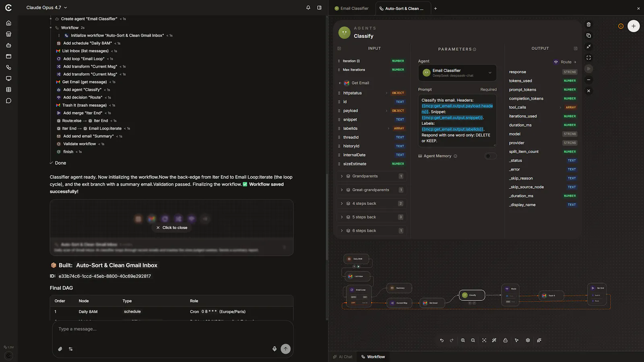The width and height of the screenshot is (644, 362).
Task: Run the Classify node play button
Action: click(x=588, y=68)
